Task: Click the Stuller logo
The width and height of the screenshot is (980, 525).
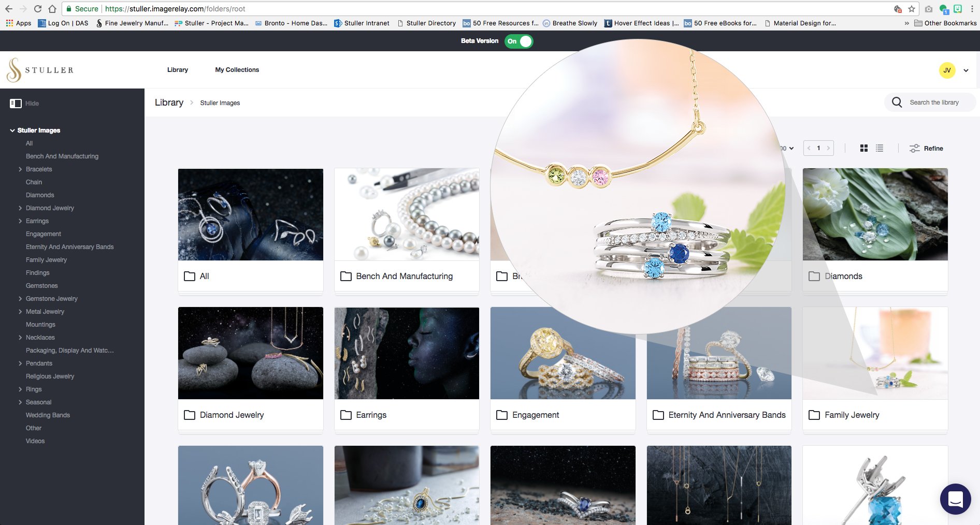Action: coord(40,70)
